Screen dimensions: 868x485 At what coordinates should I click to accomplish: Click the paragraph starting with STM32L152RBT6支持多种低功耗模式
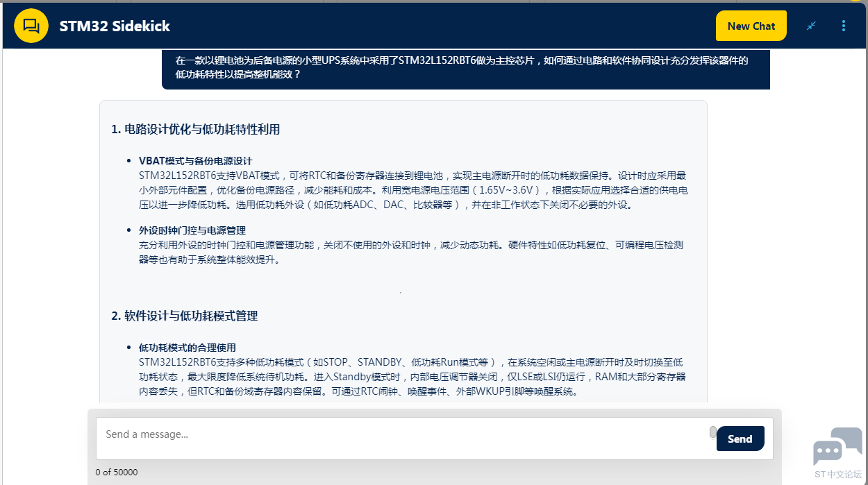[x=412, y=377]
